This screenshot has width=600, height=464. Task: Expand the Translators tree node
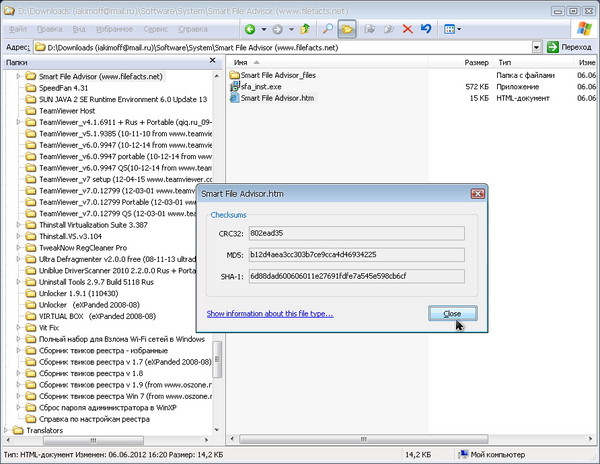click(x=5, y=430)
